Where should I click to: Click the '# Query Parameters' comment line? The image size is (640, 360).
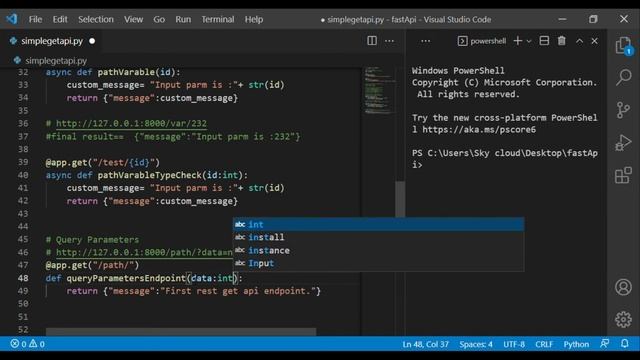(92, 240)
